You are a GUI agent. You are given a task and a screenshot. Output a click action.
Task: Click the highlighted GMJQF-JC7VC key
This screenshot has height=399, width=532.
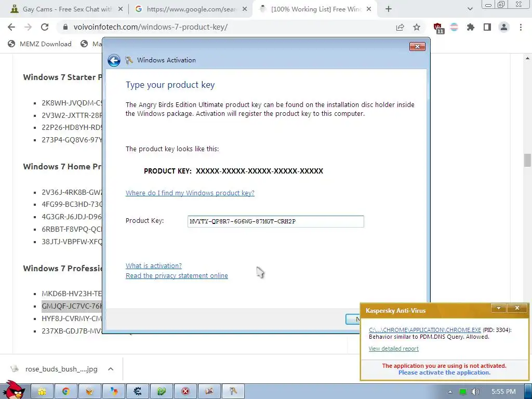coord(72,306)
